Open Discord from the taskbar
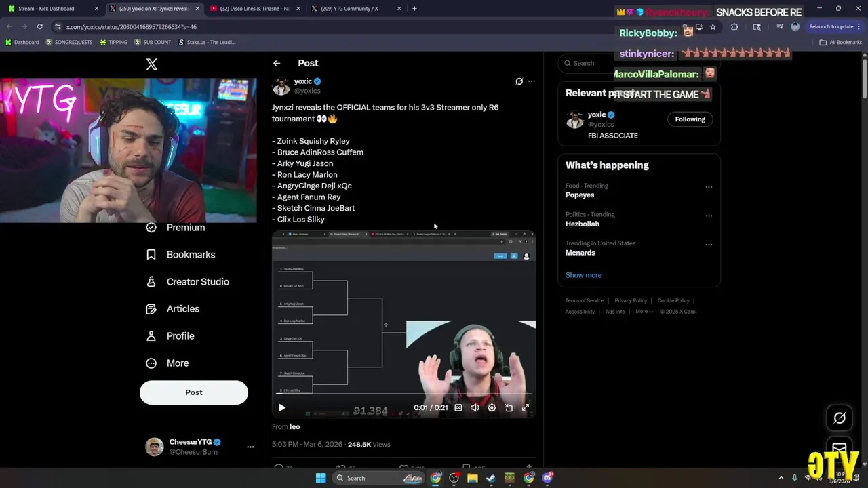The height and width of the screenshot is (488, 868). pyautogui.click(x=548, y=478)
